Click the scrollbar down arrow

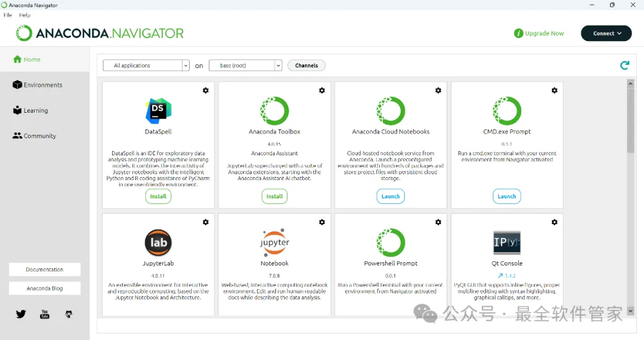630,311
